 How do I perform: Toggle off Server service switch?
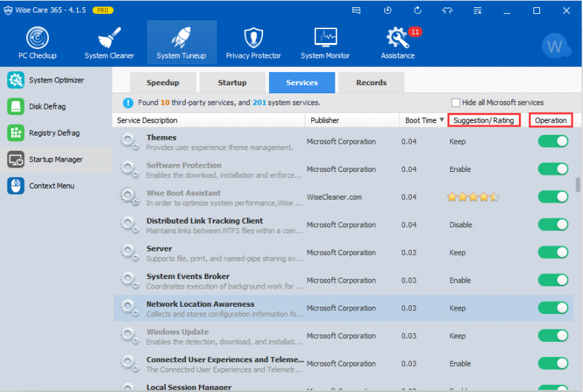[553, 253]
